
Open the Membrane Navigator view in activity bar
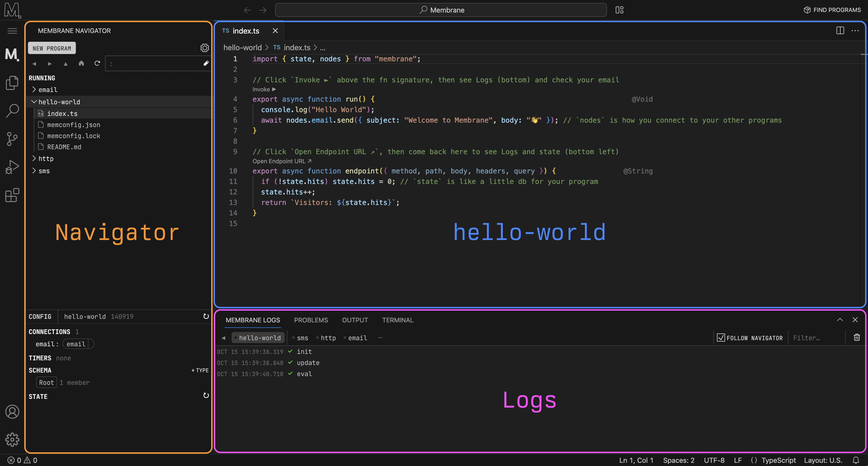click(12, 54)
